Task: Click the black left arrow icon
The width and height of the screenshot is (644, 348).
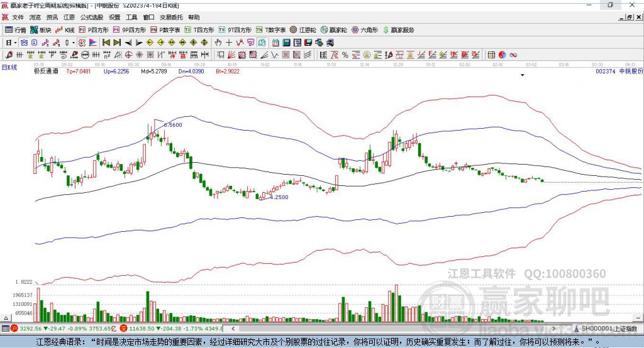Action: point(128,43)
